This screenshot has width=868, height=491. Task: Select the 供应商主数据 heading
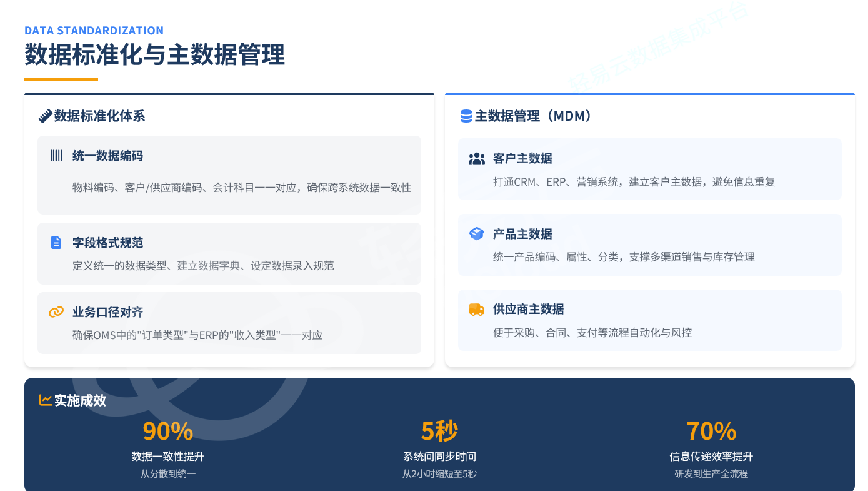[x=528, y=309]
